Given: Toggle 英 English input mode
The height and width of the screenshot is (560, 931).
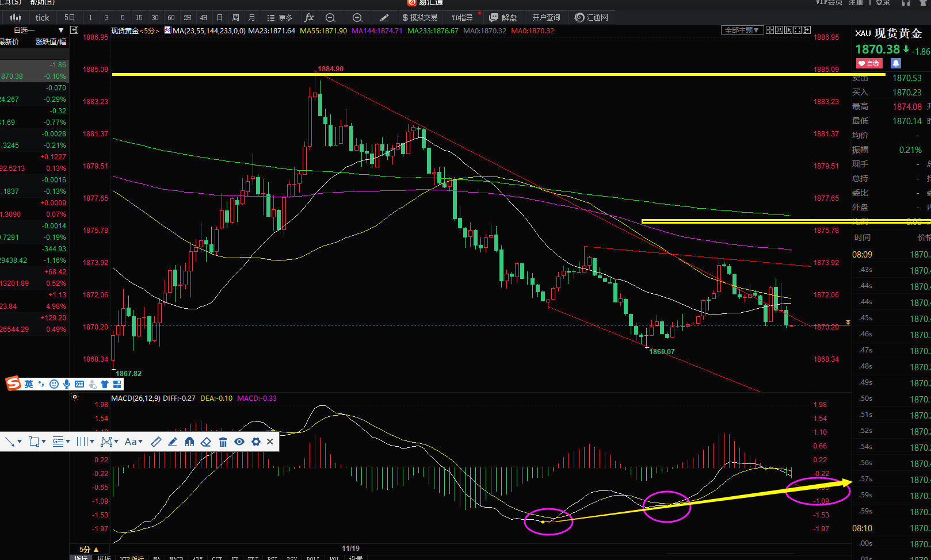Looking at the screenshot, I should [x=29, y=384].
